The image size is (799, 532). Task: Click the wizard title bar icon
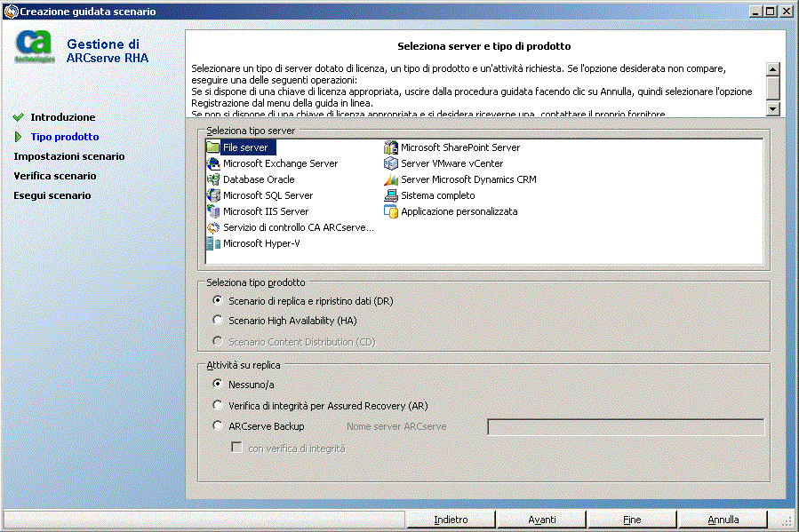(x=11, y=12)
